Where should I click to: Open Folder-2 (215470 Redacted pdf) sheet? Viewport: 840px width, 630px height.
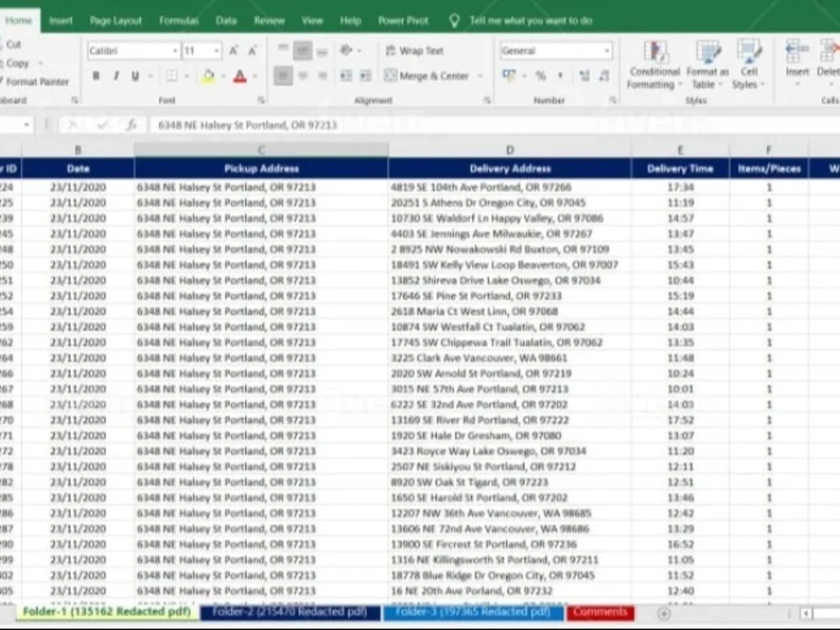pos(290,612)
